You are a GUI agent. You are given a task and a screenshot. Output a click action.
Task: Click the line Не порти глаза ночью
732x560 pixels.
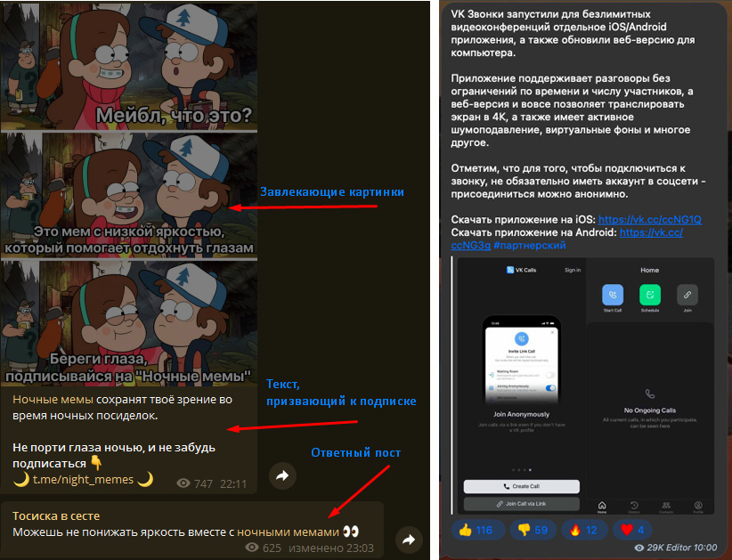pos(114,456)
